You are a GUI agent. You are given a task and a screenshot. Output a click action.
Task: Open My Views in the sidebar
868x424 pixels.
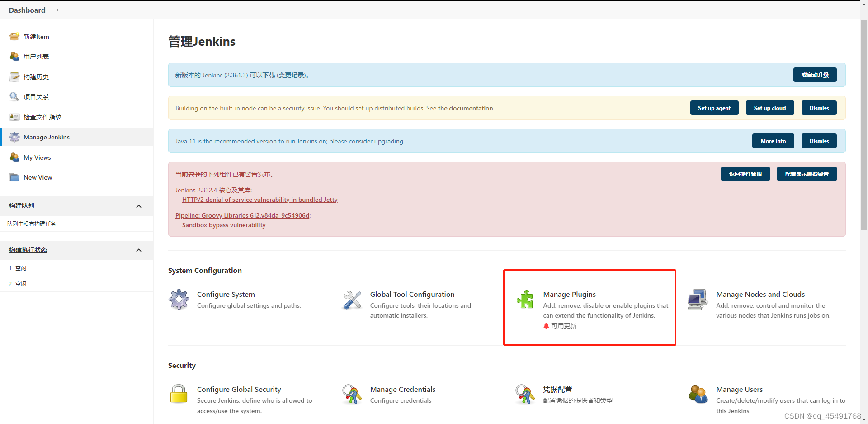37,157
